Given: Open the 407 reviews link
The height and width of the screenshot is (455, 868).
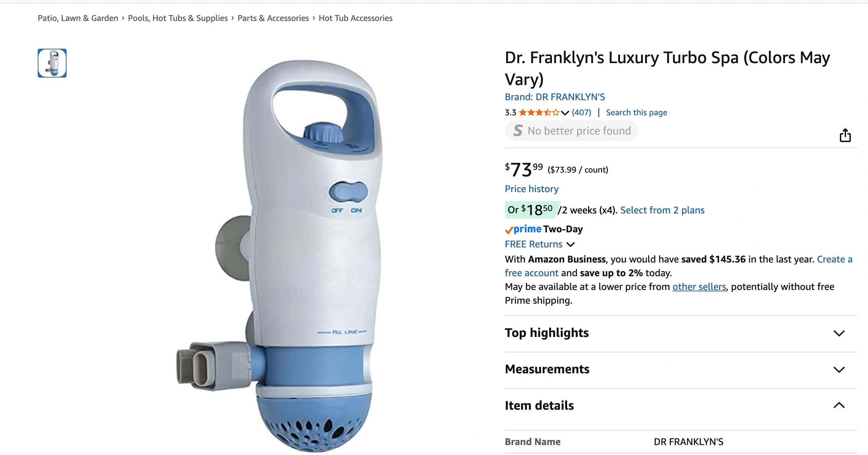Looking at the screenshot, I should (582, 113).
